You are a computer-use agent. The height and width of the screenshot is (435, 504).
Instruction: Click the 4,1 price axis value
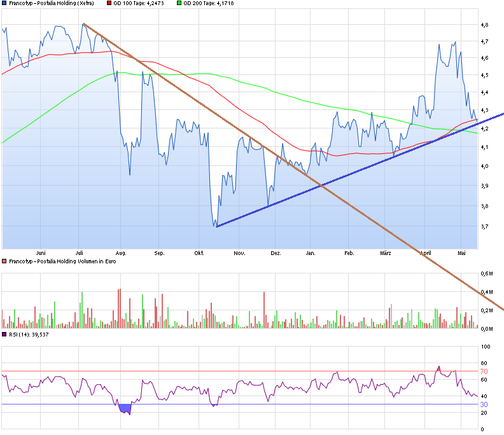pos(484,147)
